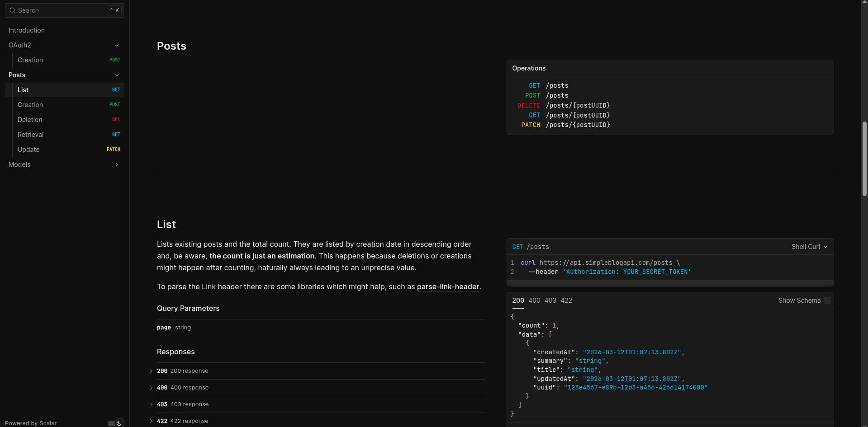
Task: Collapse the OAuth2 section chevron
Action: click(x=117, y=45)
